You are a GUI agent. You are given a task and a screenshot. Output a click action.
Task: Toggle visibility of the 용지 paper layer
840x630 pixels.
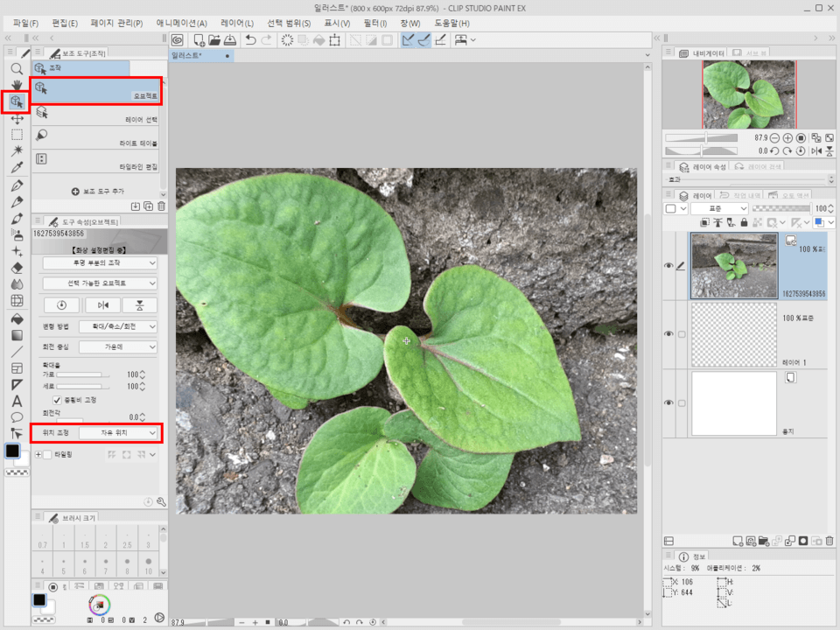coord(670,402)
